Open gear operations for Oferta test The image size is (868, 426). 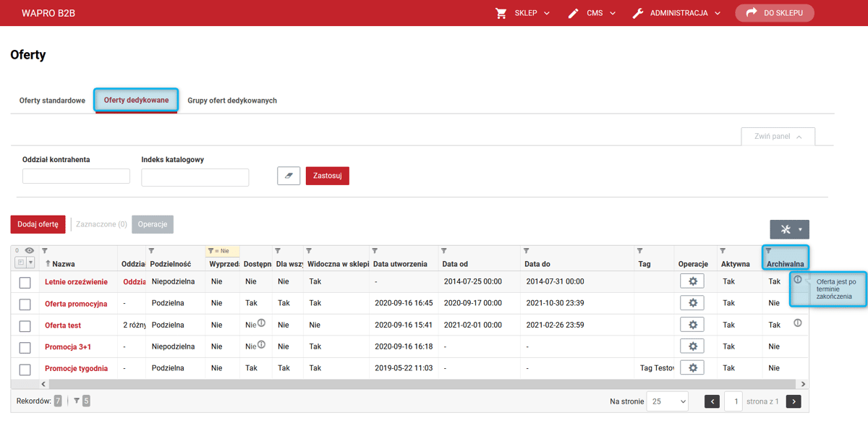click(692, 325)
